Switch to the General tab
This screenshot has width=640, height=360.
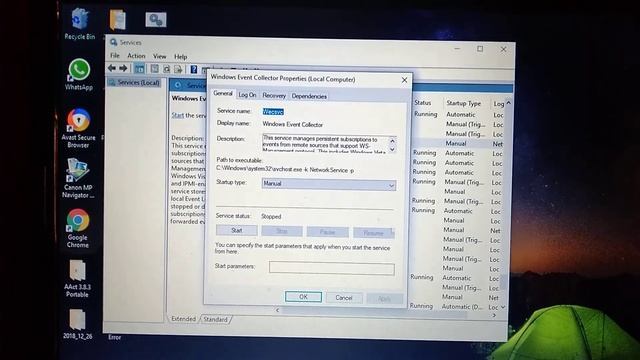point(223,93)
